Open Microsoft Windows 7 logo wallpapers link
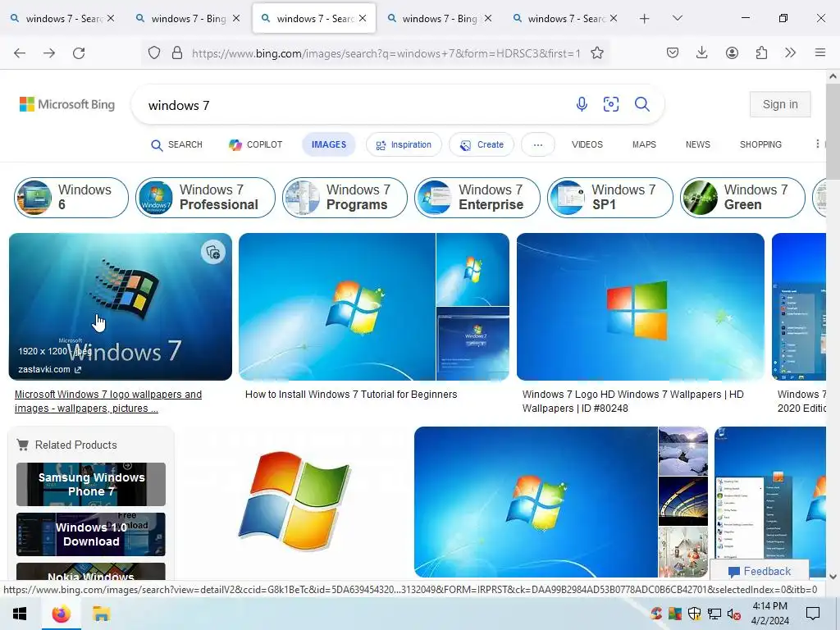840x630 pixels. [x=108, y=401]
